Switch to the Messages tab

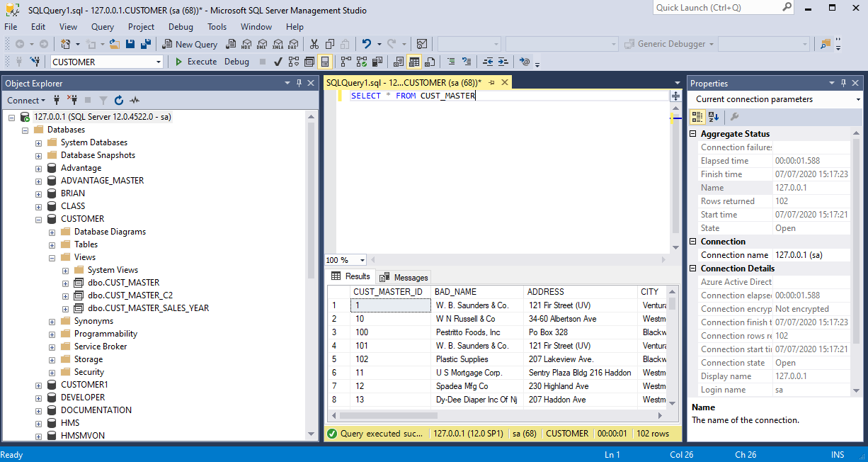click(x=404, y=277)
